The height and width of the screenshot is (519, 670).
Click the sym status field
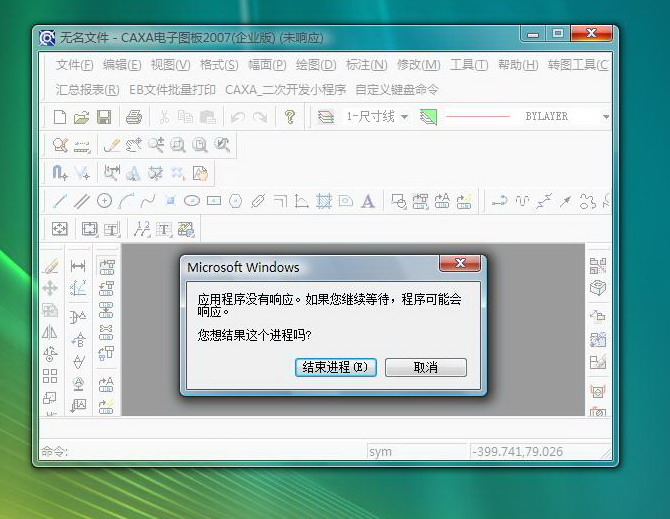[x=416, y=452]
